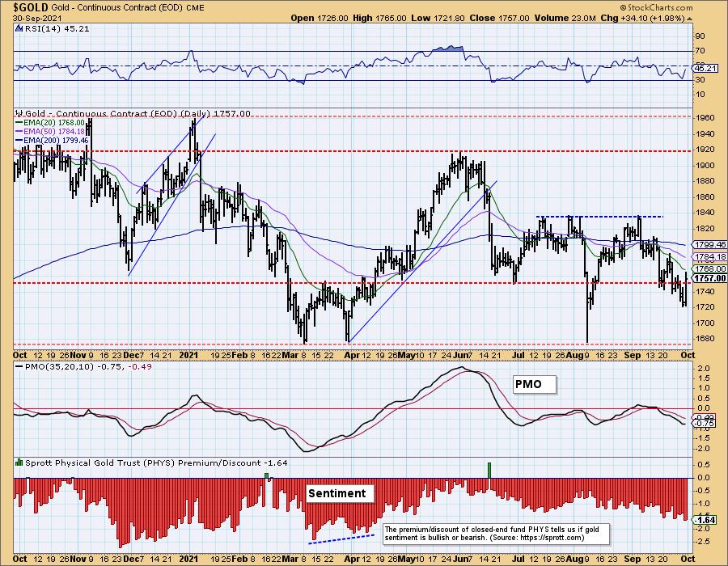Viewport: 728px width, 566px height.
Task: Click the Chg +34.10 (+1.98%) value
Action: click(x=643, y=18)
